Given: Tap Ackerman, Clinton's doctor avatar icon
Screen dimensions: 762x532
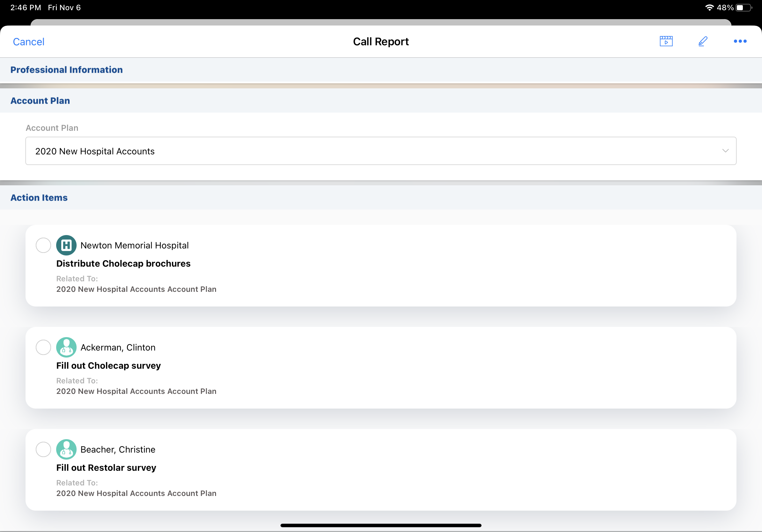Looking at the screenshot, I should (x=66, y=347).
